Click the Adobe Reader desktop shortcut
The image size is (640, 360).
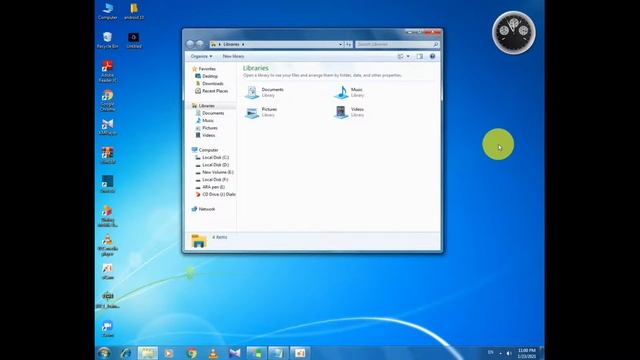(107, 71)
